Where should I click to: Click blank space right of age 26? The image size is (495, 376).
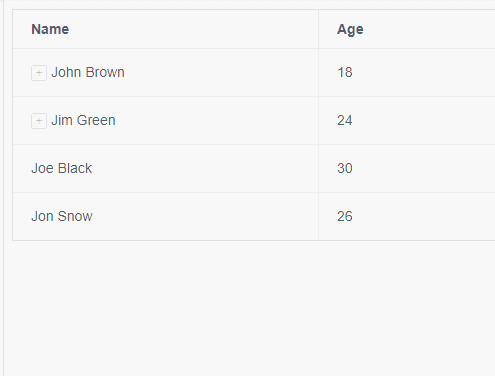tap(423, 216)
